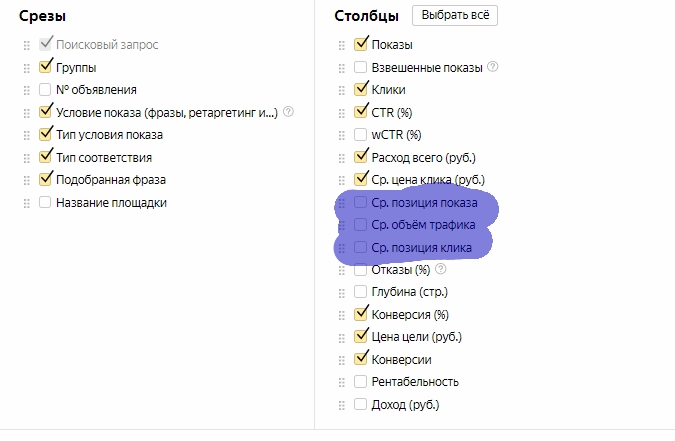Click drag handle beside Доход (руб.)
This screenshot has height=441, width=675.
pyautogui.click(x=342, y=405)
